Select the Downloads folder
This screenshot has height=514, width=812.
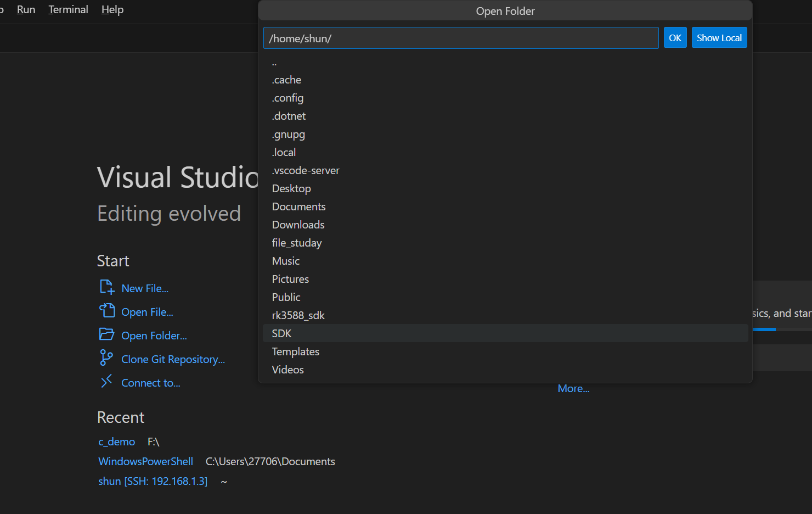tap(505, 225)
